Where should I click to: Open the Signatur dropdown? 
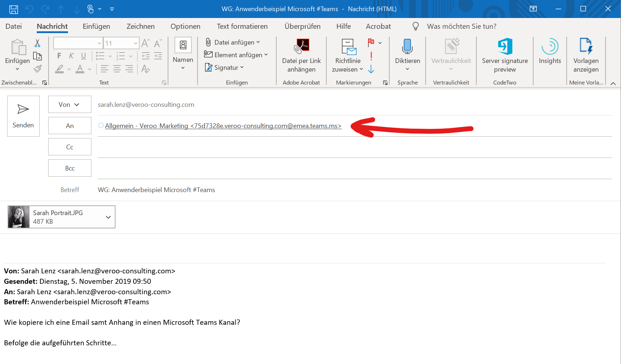(225, 67)
